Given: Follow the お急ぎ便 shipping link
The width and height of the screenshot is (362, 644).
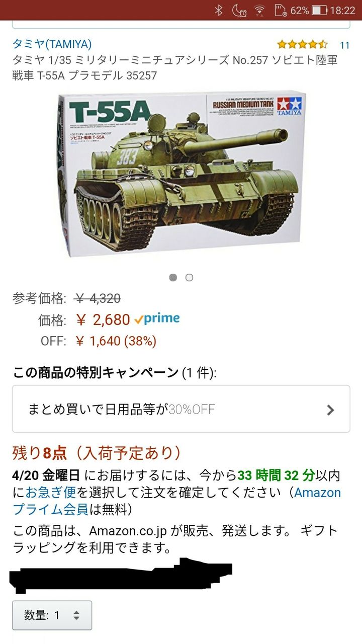Looking at the screenshot, I should tap(51, 493).
